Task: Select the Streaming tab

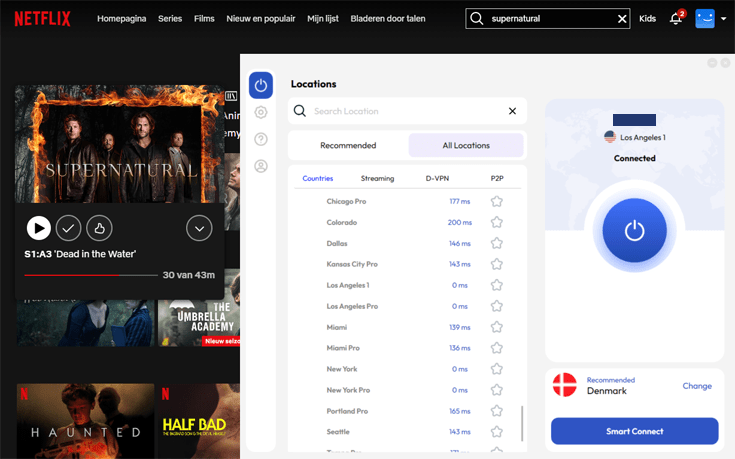Action: [x=377, y=178]
